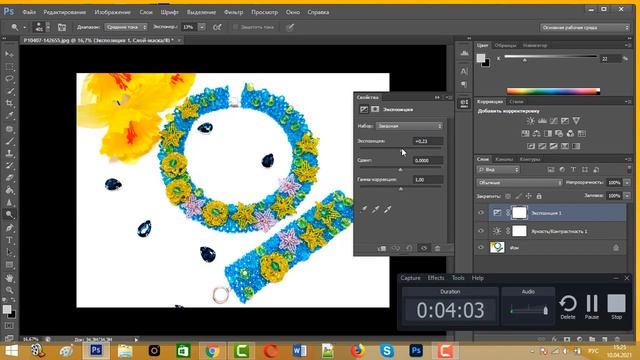640x360 pixels.
Task: Select the Crop tool
Action: tap(9, 103)
